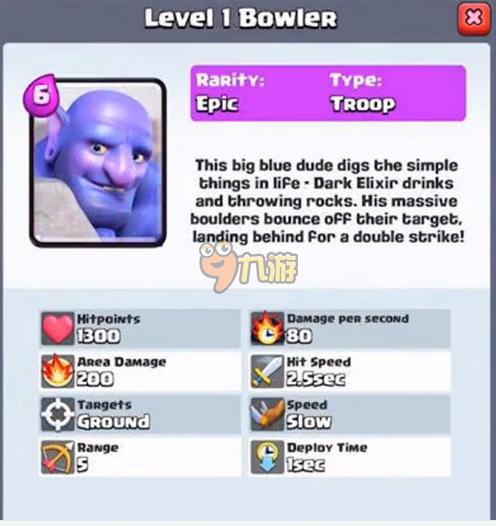Screen dimensions: 496x526
Task: Tap the Hit Speed 2.5sec value
Action: (x=316, y=379)
